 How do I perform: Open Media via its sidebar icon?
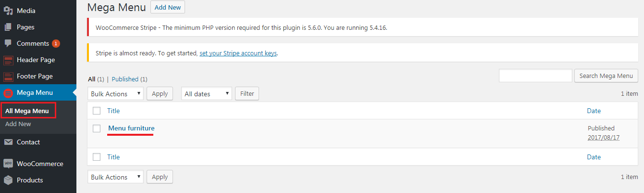pos(8,11)
